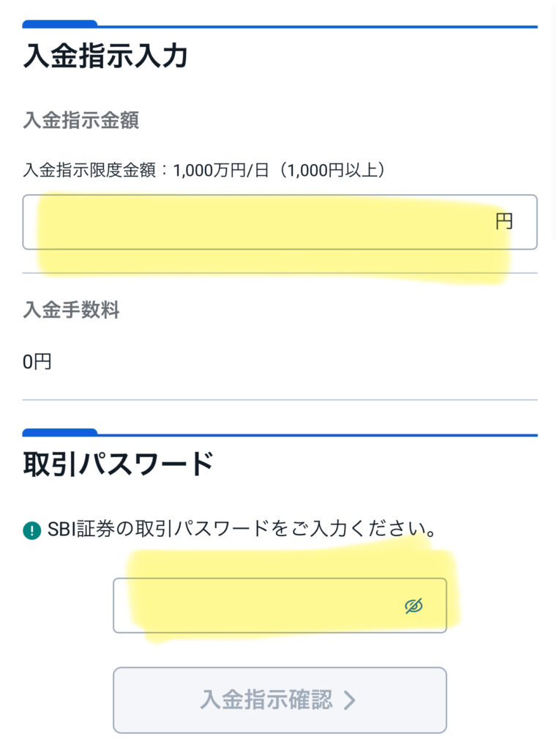Click the 入金指示入力 section heading

pyautogui.click(x=105, y=56)
